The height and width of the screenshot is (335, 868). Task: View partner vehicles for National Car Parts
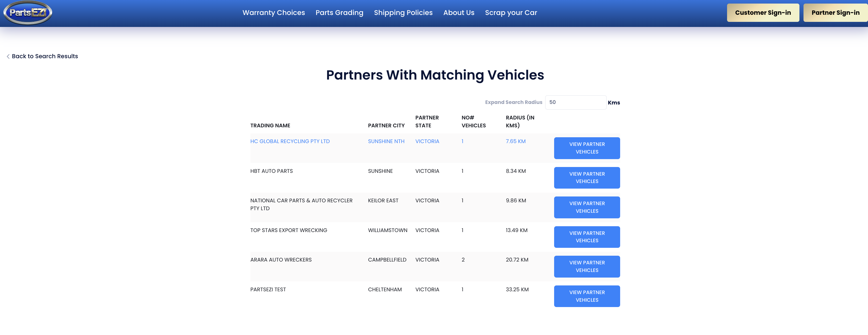pos(587,207)
